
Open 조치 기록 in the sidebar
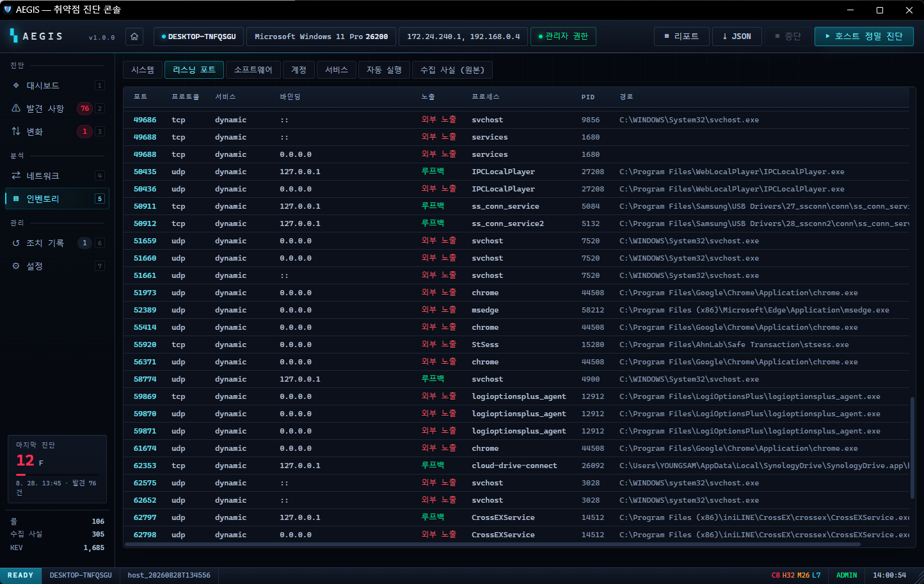(x=57, y=243)
